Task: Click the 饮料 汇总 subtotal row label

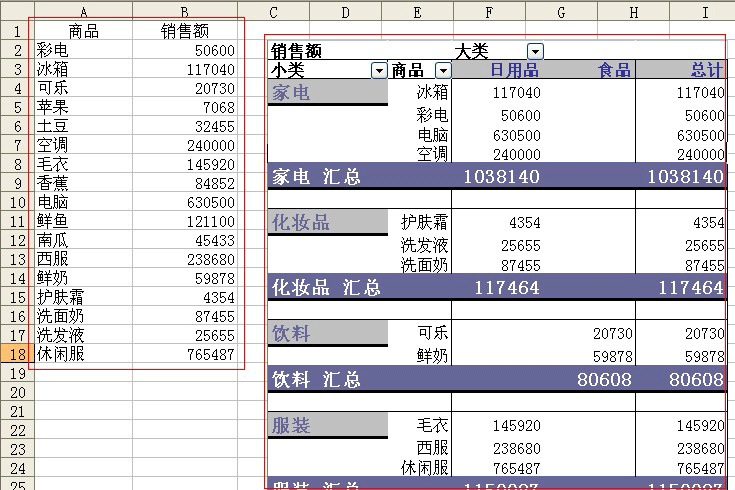Action: click(316, 379)
